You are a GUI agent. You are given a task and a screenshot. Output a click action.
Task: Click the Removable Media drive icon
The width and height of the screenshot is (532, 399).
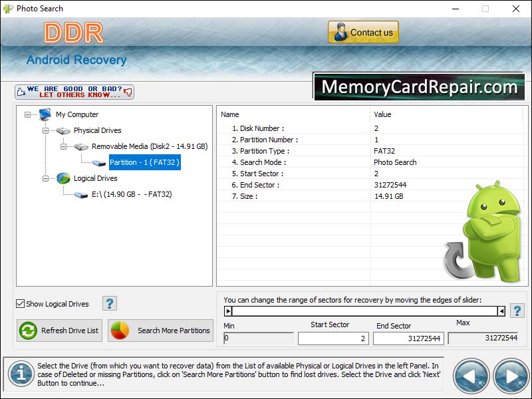tap(81, 146)
